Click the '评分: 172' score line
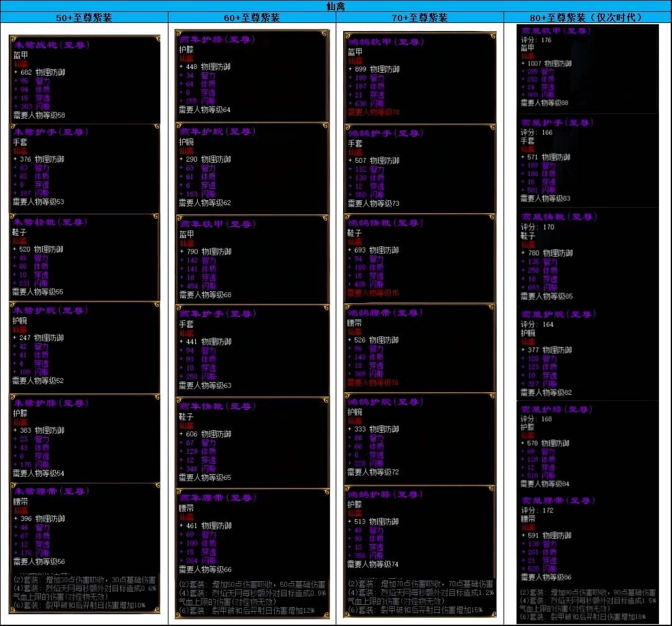This screenshot has width=672, height=626. (x=537, y=510)
